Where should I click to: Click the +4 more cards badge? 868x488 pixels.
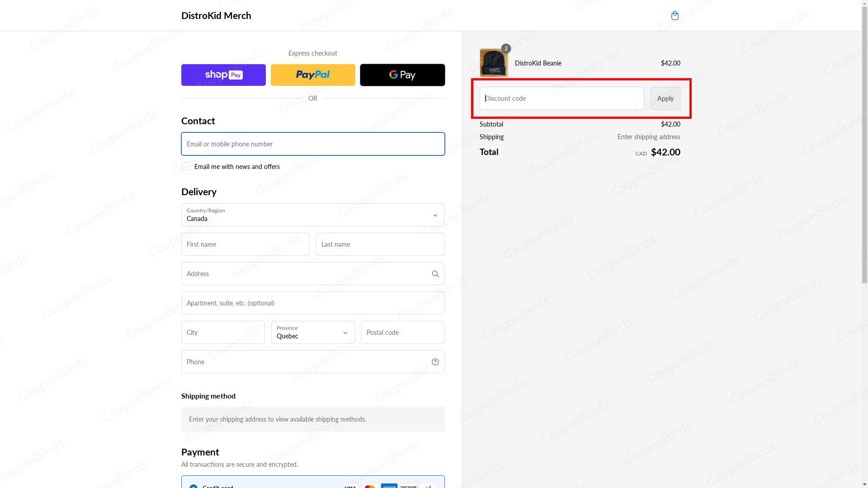click(x=428, y=486)
